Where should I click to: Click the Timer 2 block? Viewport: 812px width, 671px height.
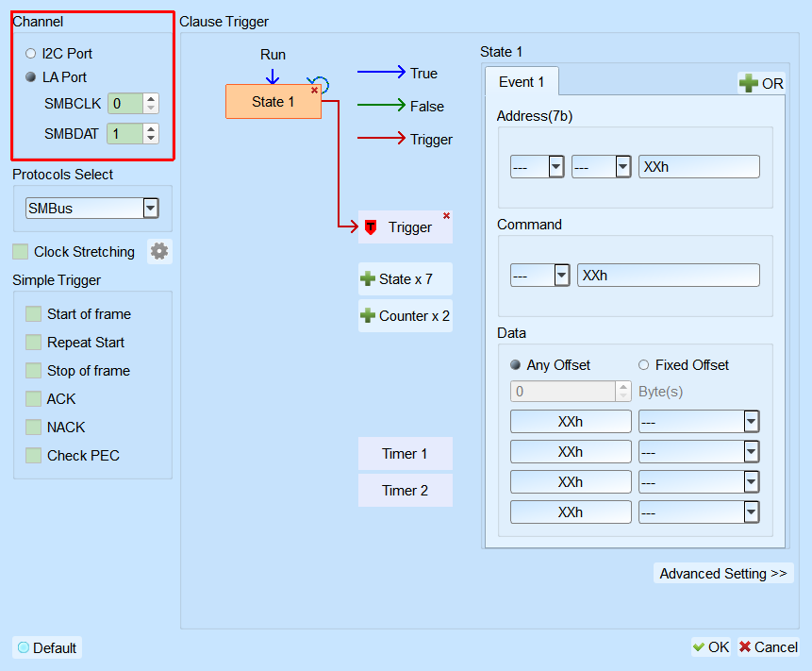[x=405, y=490]
